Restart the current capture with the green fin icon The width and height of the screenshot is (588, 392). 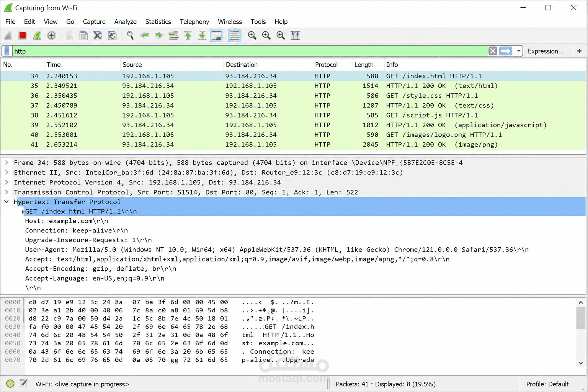pyautogui.click(x=37, y=36)
